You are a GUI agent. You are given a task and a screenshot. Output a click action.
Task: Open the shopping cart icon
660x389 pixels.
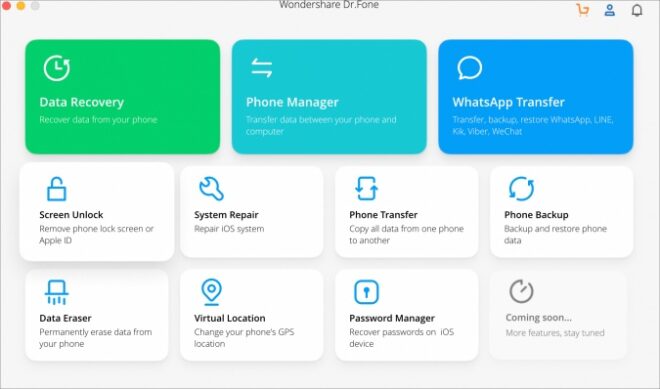[583, 10]
